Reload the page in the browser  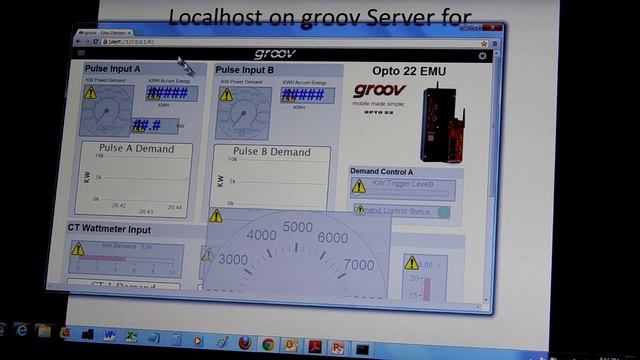pyautogui.click(x=96, y=41)
